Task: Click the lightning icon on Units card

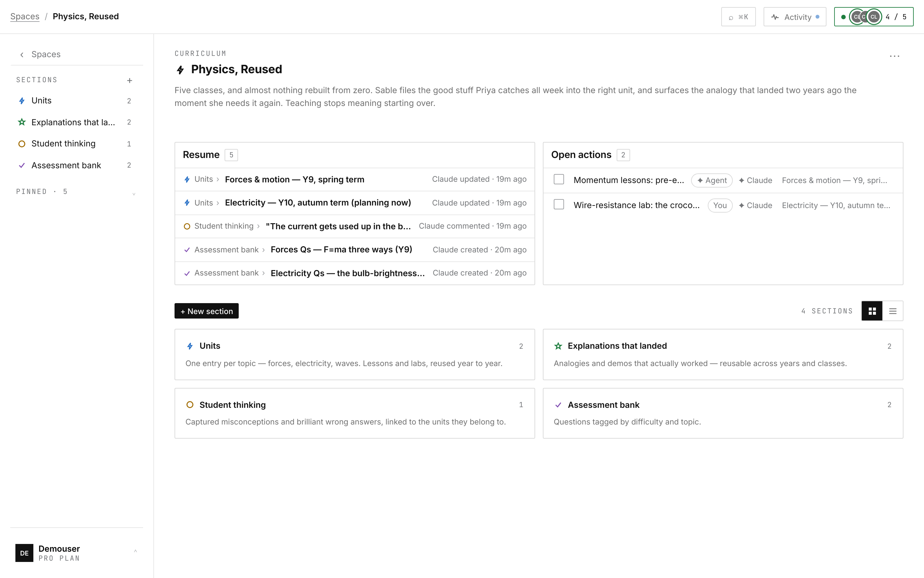Action: [190, 346]
